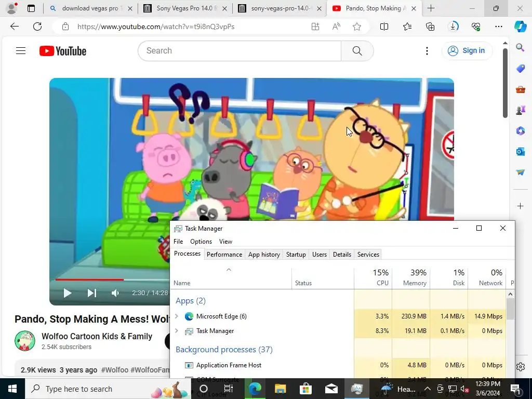Open sidebar settings gear
The image size is (532, 399).
click(x=521, y=367)
